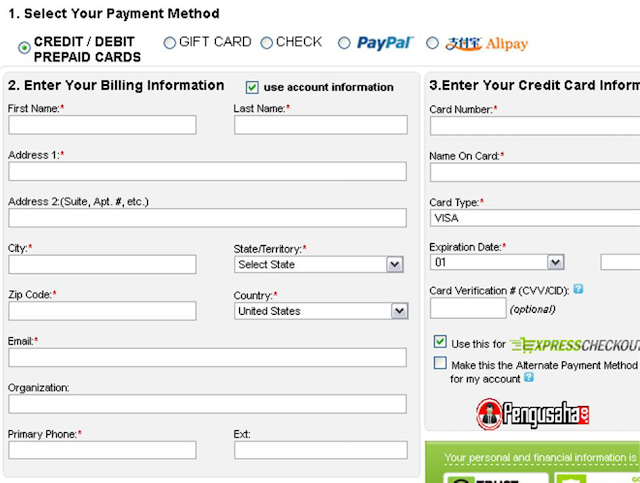Select the Zip Code input box

click(102, 311)
